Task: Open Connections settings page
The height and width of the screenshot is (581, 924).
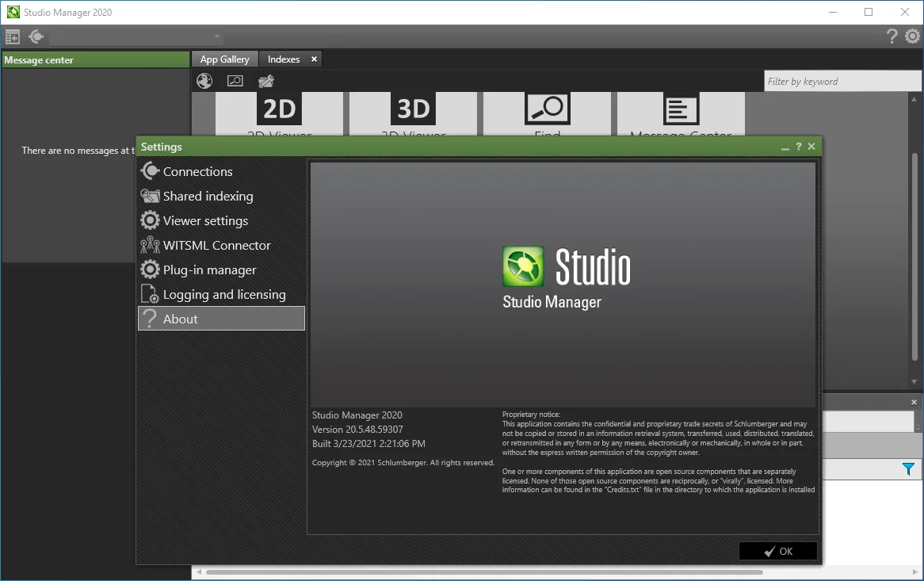Action: [x=221, y=171]
